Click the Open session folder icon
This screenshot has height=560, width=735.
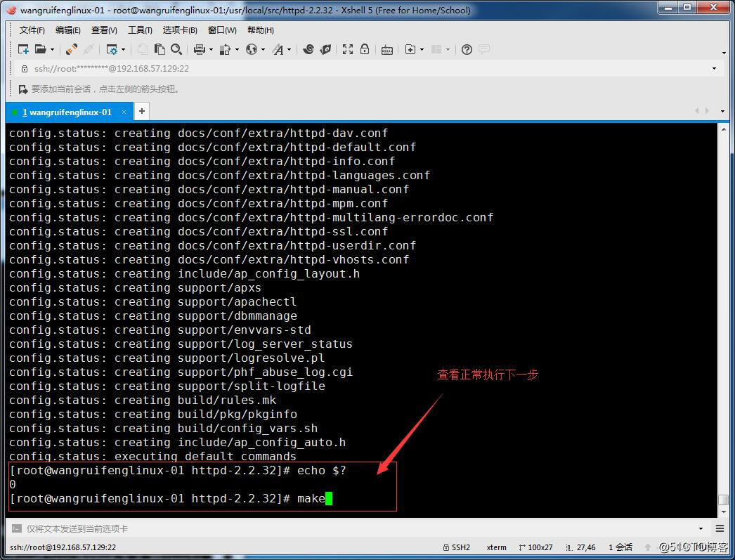click(x=41, y=49)
